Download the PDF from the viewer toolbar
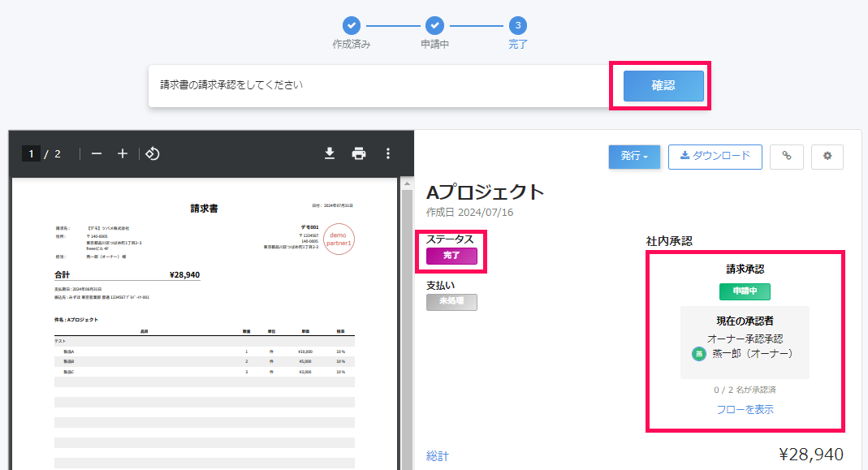 click(x=330, y=153)
